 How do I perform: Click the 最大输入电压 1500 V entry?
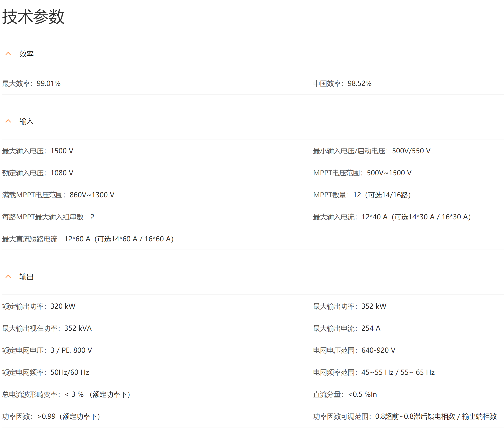pyautogui.click(x=38, y=151)
